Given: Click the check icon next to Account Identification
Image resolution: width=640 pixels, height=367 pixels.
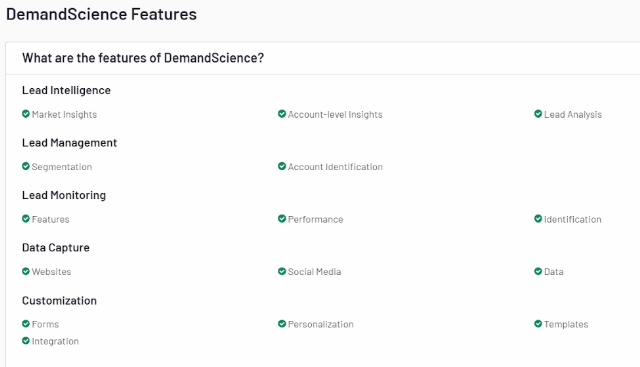Looking at the screenshot, I should pyautogui.click(x=282, y=166).
